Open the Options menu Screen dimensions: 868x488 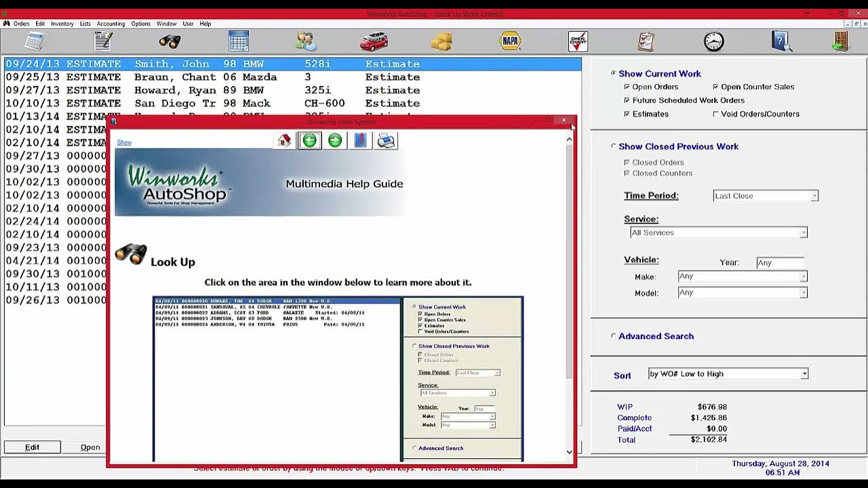coord(141,24)
